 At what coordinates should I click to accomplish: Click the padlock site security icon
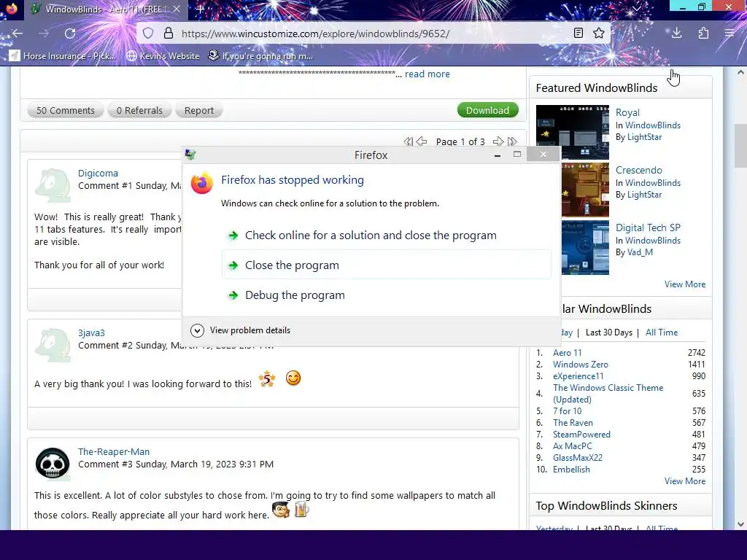point(169,34)
